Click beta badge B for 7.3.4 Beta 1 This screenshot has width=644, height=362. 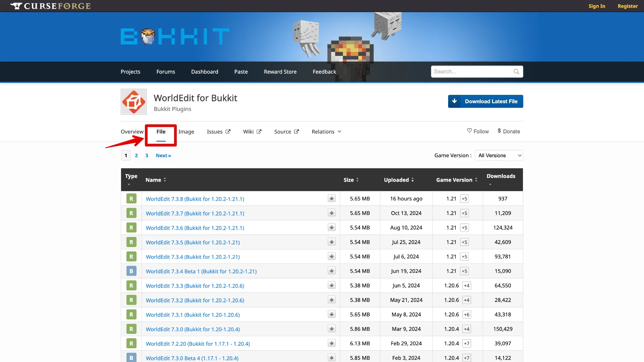point(131,271)
